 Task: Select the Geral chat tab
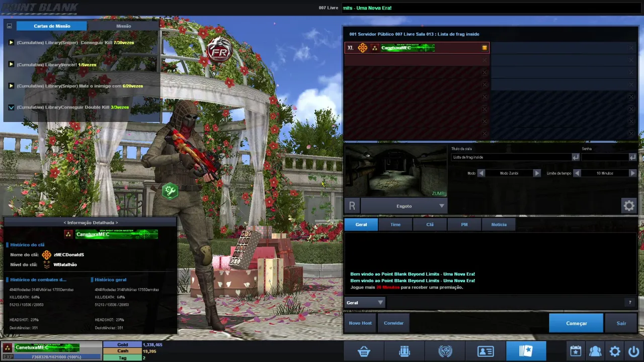point(361,225)
